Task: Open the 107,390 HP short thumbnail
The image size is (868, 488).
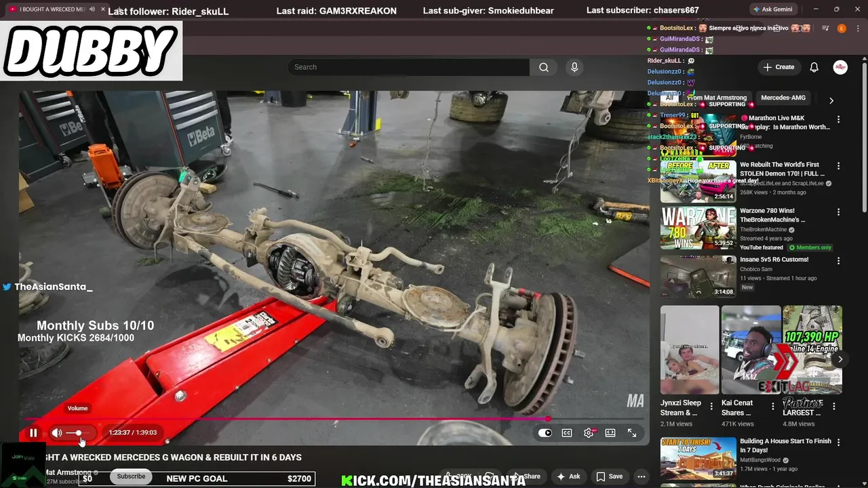Action: (x=812, y=350)
